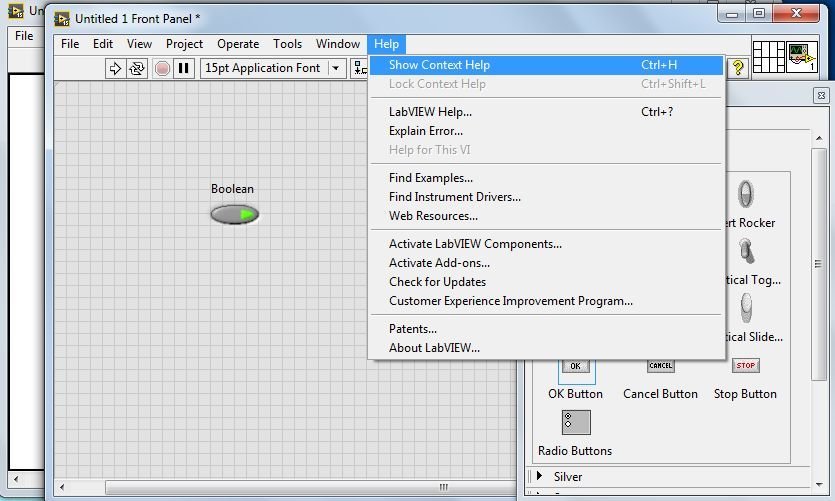Click the Run arrow toolbar icon
The width and height of the screenshot is (835, 501).
coord(115,69)
